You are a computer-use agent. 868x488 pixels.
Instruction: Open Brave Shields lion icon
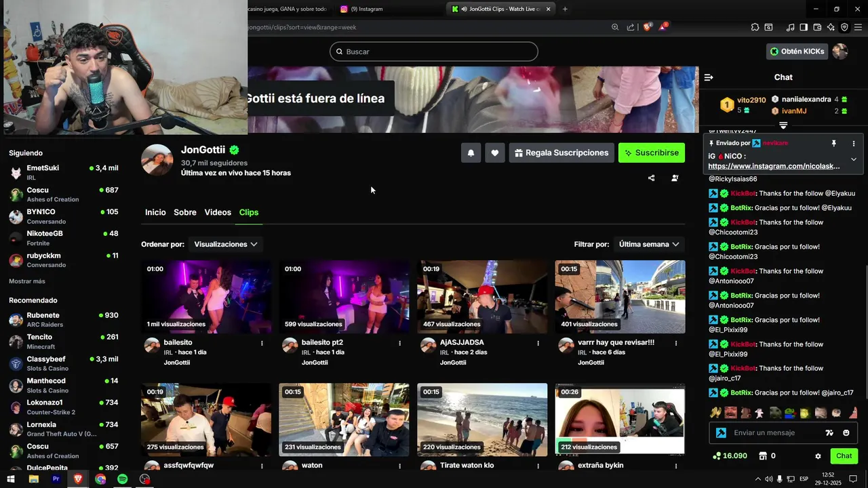(648, 27)
